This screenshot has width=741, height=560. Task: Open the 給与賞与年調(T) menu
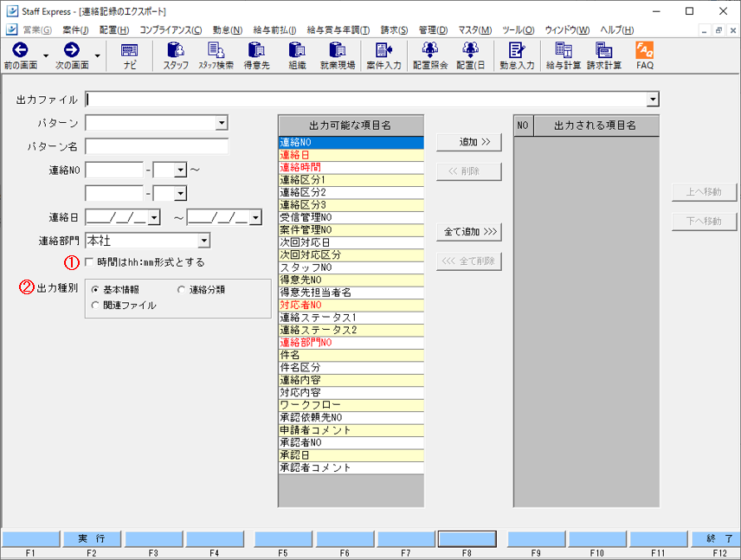tap(338, 29)
